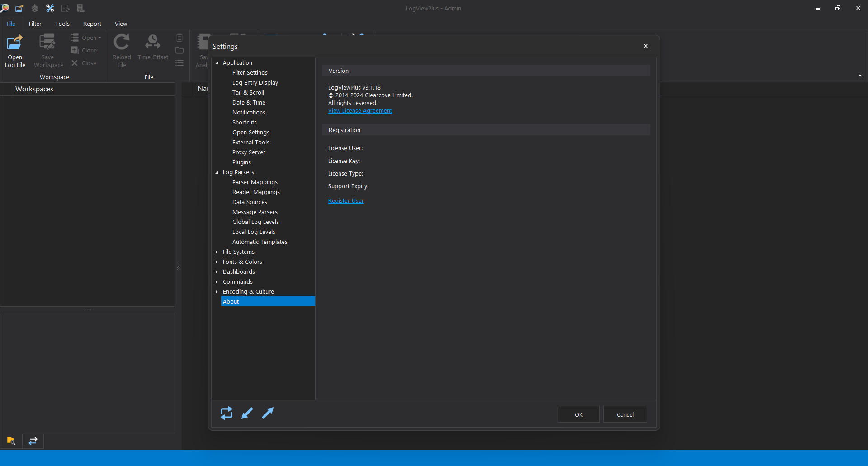This screenshot has height=466, width=868.
Task: Open the Report ribbon tab
Action: coord(92,24)
